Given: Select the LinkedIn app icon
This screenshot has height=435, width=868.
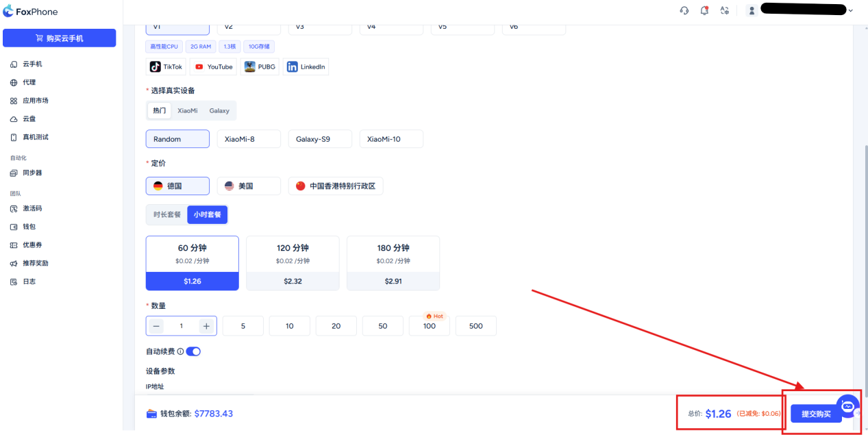Looking at the screenshot, I should pyautogui.click(x=306, y=66).
